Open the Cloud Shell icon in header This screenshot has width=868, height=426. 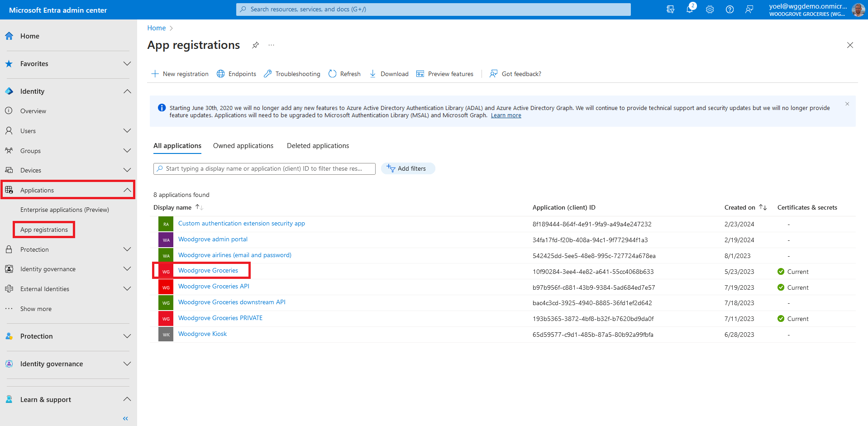[x=670, y=10]
